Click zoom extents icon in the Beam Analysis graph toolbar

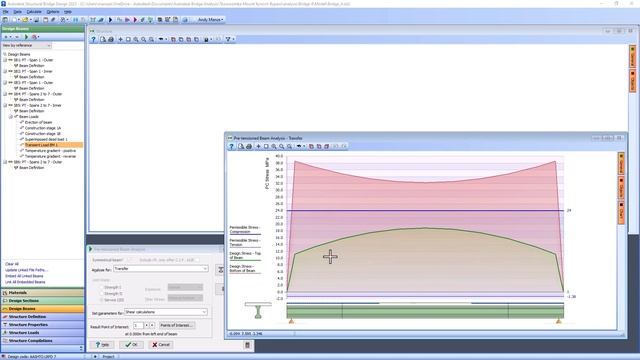pyautogui.click(x=289, y=147)
